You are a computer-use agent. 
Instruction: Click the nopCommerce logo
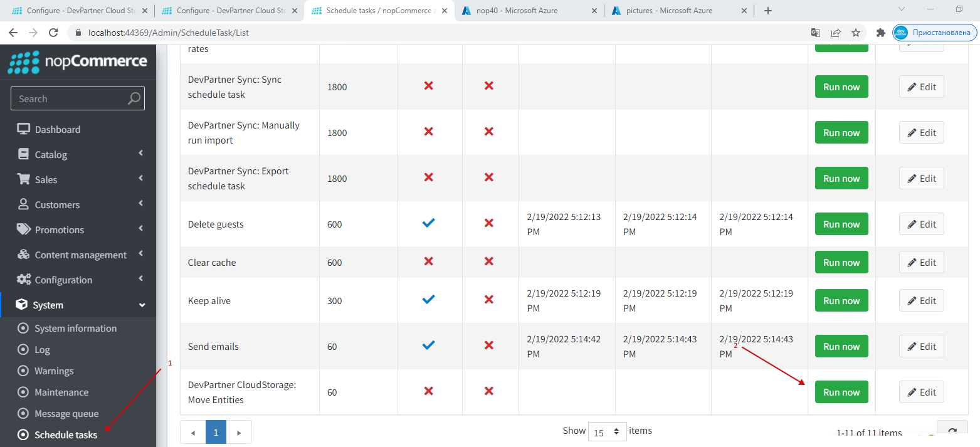pos(77,61)
